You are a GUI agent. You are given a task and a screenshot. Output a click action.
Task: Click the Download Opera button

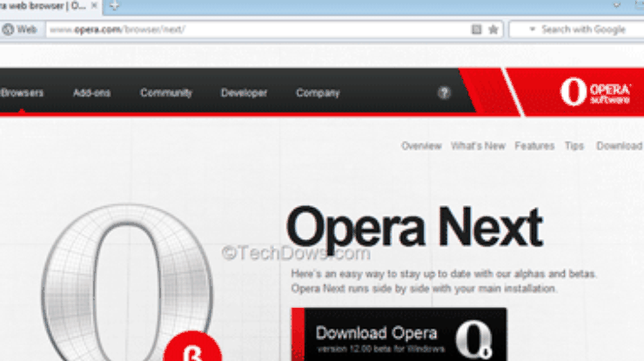pos(399,334)
